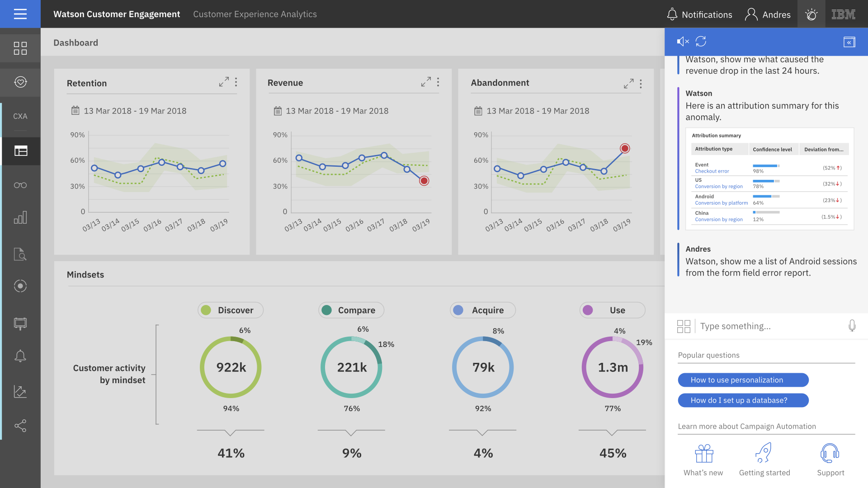Click the 64% confidence bar for Android
Viewport: 868px width, 488px height.
[766, 197]
